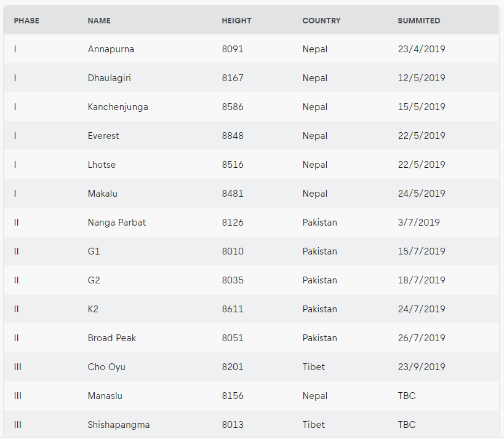Viewport: 504px width, 442px height.
Task: Select the SUMMITED column header
Action: (x=418, y=21)
